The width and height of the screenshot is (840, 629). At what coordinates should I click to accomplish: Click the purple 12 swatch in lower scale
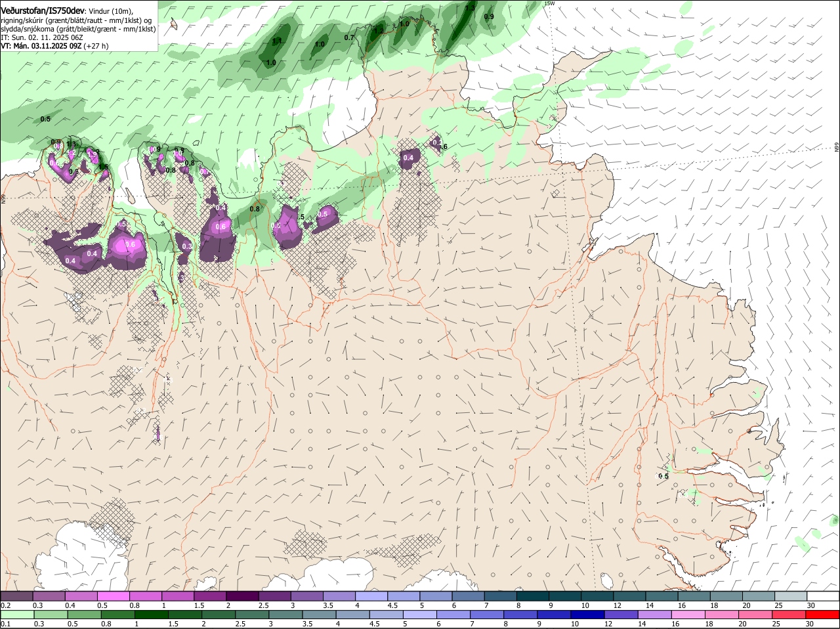621,615
